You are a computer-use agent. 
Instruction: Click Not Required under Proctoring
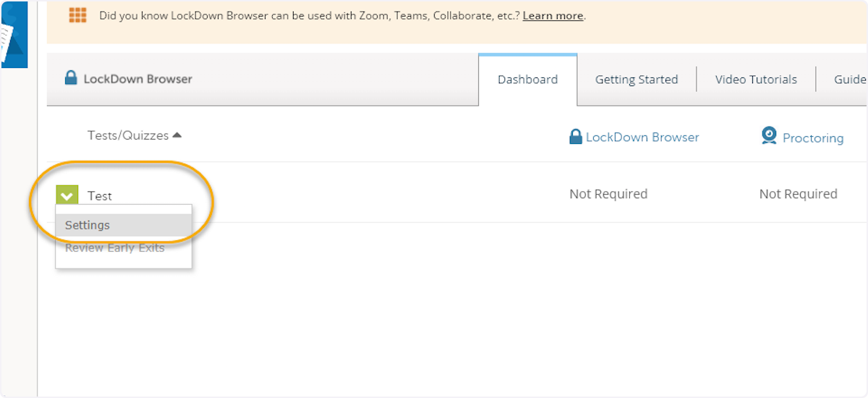pos(799,194)
